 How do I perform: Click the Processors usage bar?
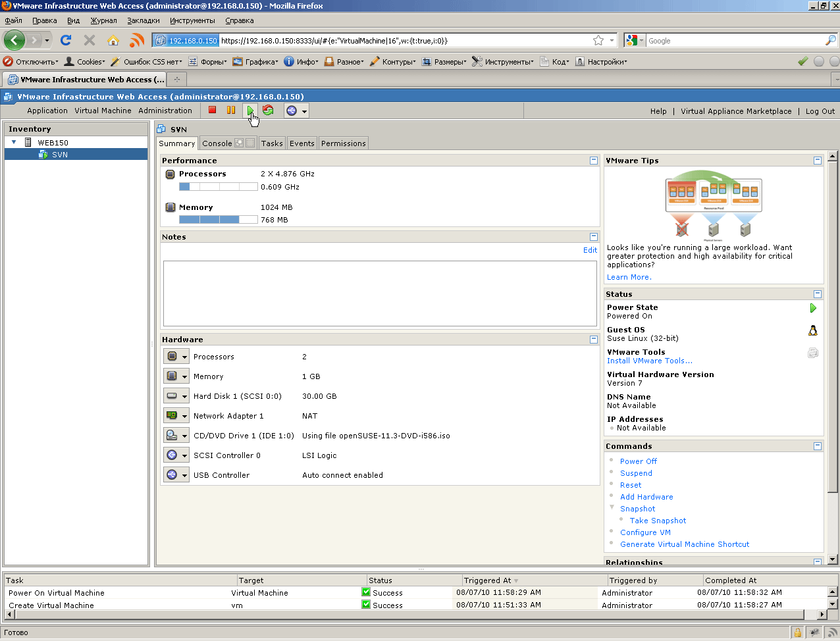(x=219, y=187)
